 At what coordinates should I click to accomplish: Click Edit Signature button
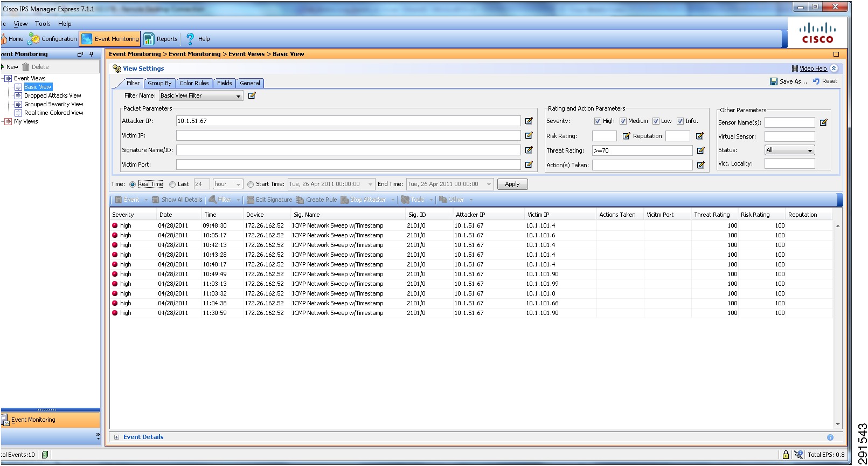tap(269, 200)
